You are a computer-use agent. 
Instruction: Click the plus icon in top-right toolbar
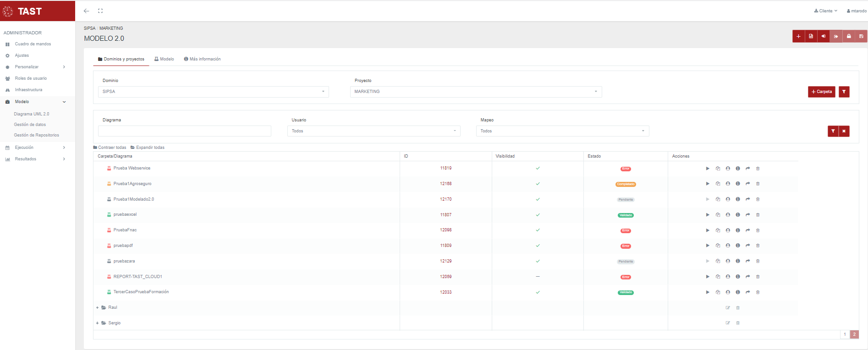click(798, 36)
